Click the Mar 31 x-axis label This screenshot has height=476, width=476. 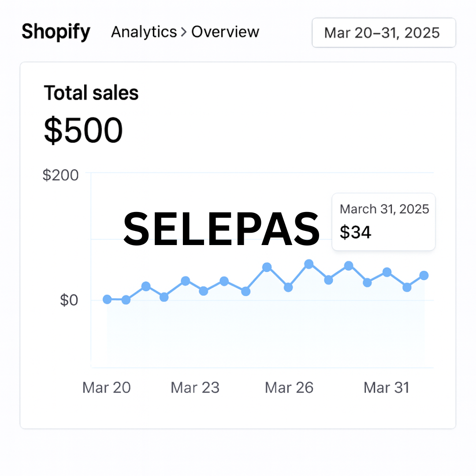pyautogui.click(x=387, y=388)
